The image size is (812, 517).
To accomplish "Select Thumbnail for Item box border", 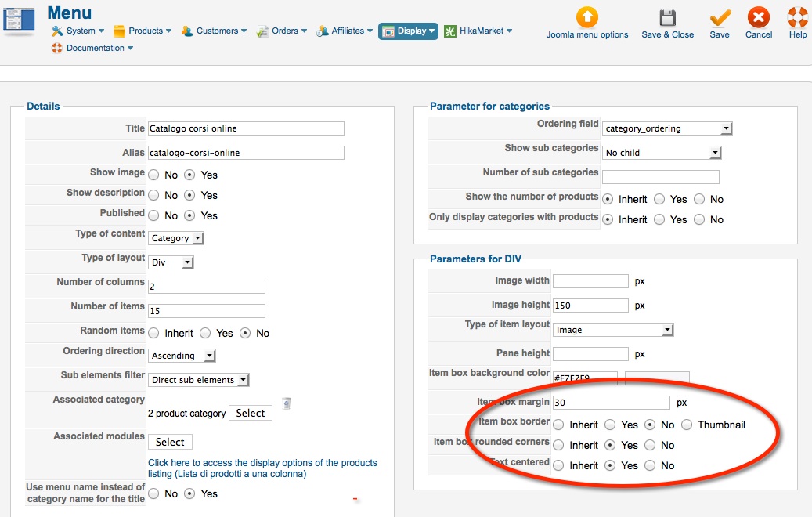I will coord(687,425).
